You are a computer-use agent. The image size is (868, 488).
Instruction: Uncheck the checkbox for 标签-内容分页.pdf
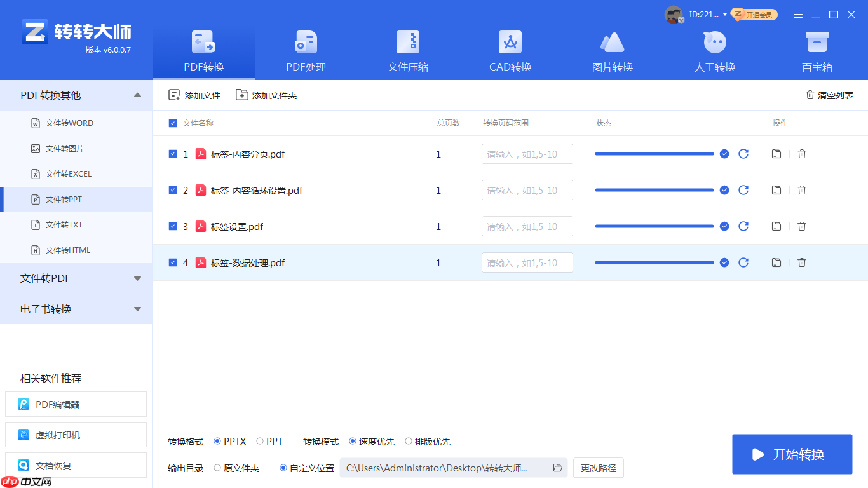173,154
